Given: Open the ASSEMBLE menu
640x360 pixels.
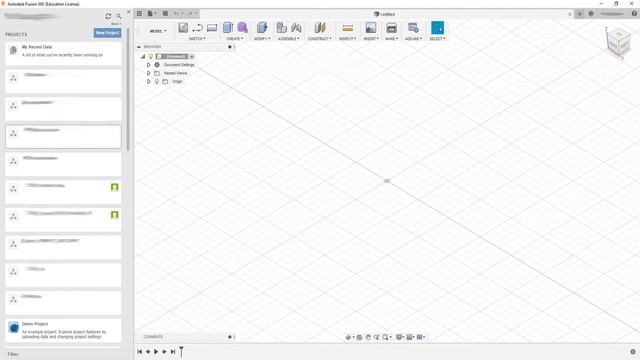Looking at the screenshot, I should [289, 38].
